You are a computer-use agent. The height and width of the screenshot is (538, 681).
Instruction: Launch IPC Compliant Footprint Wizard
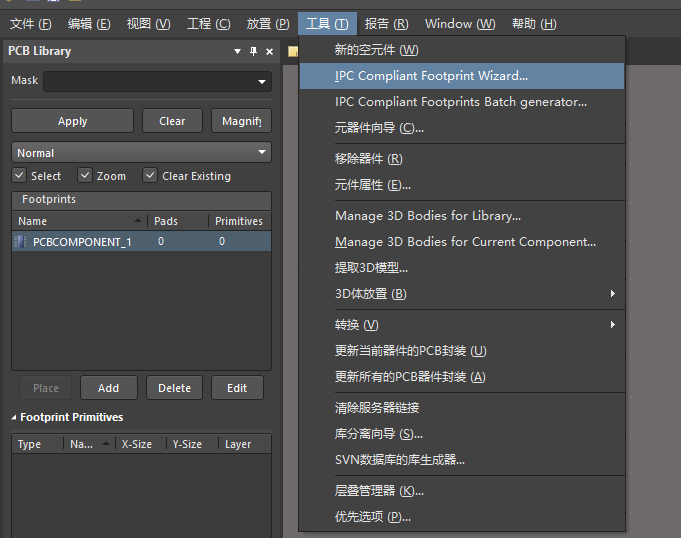[462, 76]
